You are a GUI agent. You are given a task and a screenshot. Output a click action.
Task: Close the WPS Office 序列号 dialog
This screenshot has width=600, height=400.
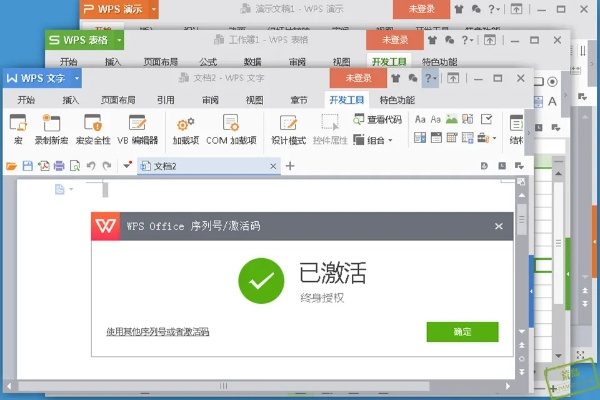(499, 226)
